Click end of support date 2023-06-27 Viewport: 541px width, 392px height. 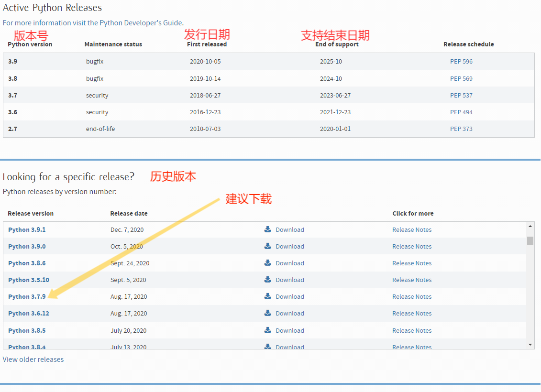(x=335, y=95)
